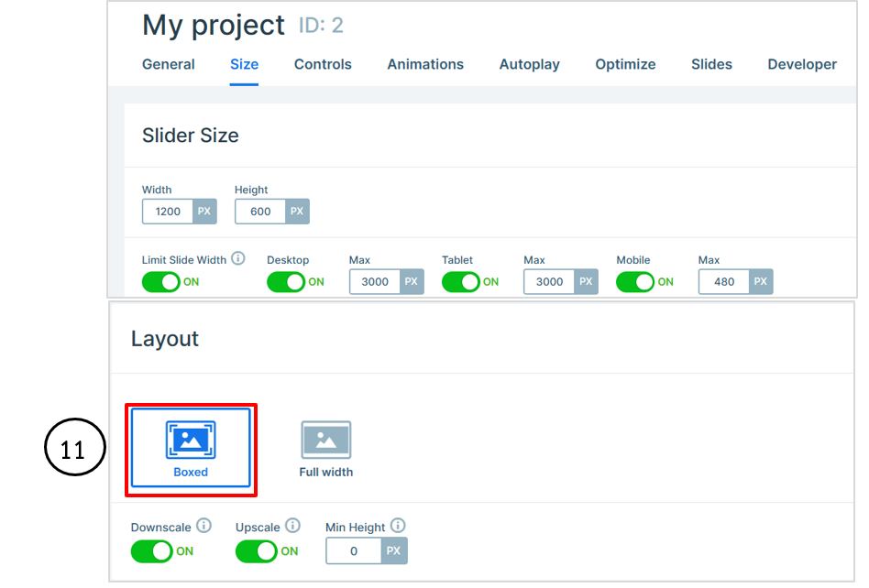Switch to the Controls tab

tap(323, 64)
